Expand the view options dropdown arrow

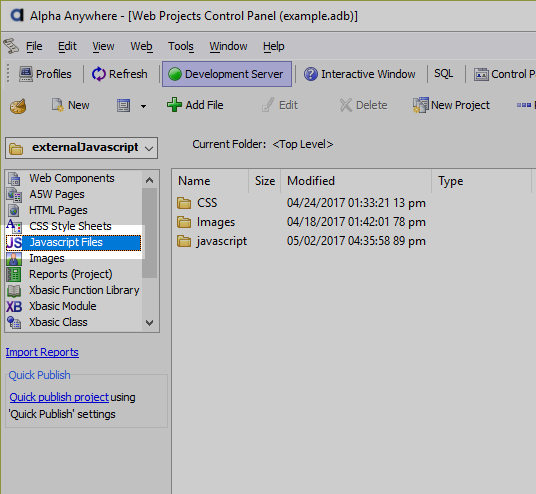pos(144,106)
